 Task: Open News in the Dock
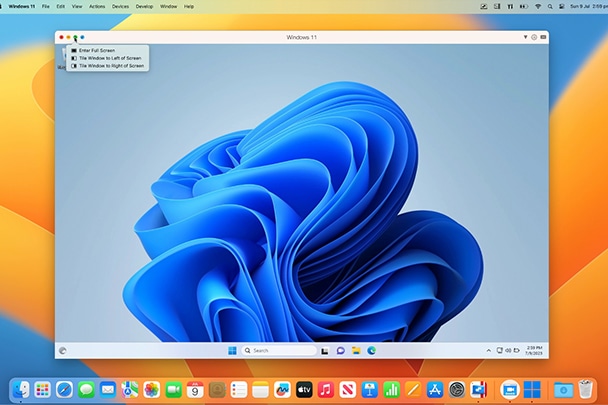348,389
